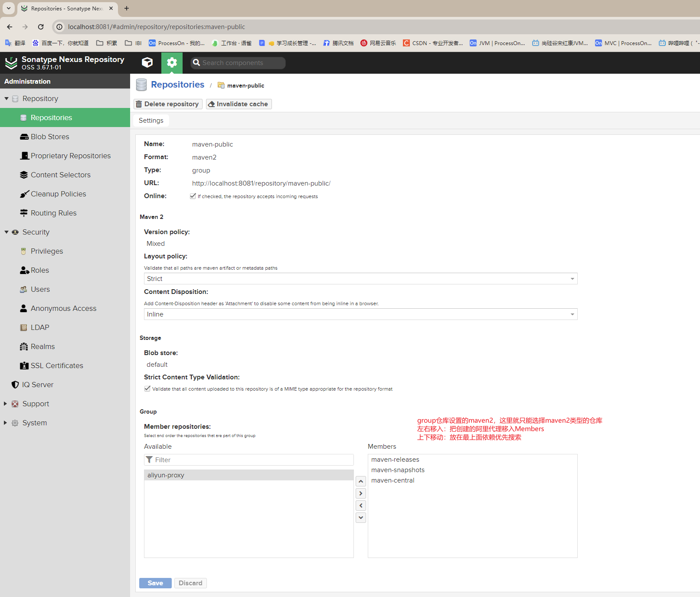
Task: Add aliyun-proxy to Members with right arrow
Action: (360, 493)
